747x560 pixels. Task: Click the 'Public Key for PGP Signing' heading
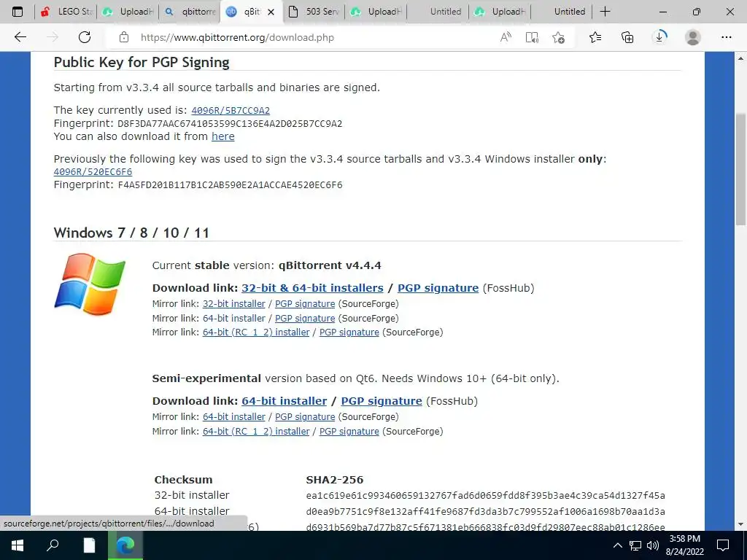142,63
